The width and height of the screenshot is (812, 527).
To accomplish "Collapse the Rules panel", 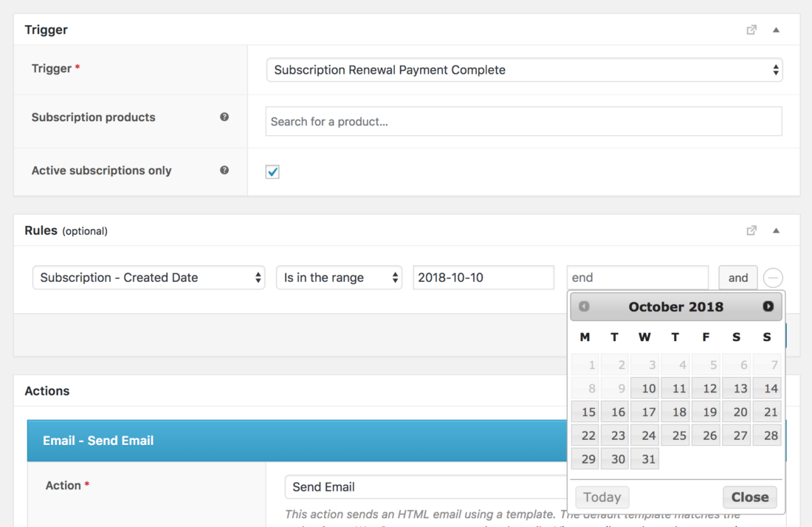I will pyautogui.click(x=775, y=230).
